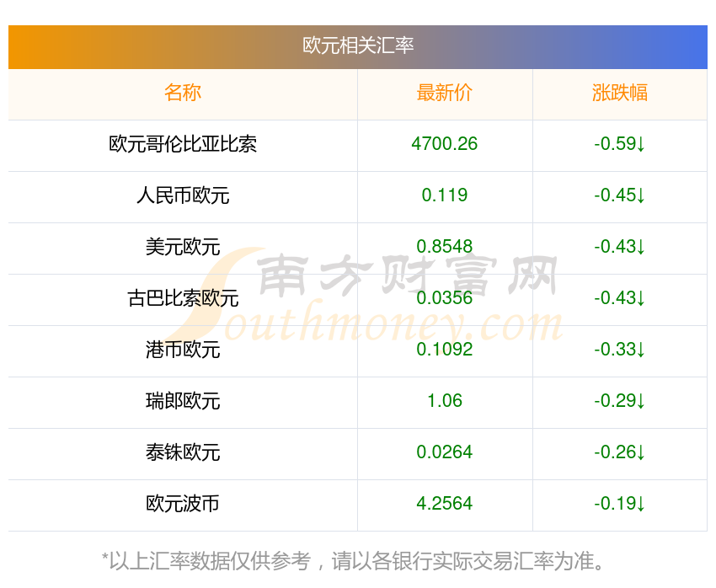This screenshot has width=716, height=588.
Task: Click the 欧元哥伦比亚比索 row name
Action: point(183,144)
